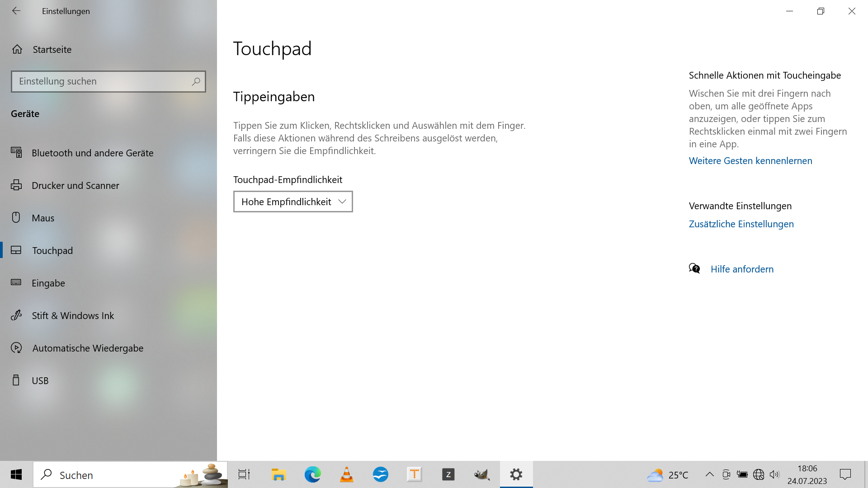Launch GIMP from the taskbar

pos(482,474)
